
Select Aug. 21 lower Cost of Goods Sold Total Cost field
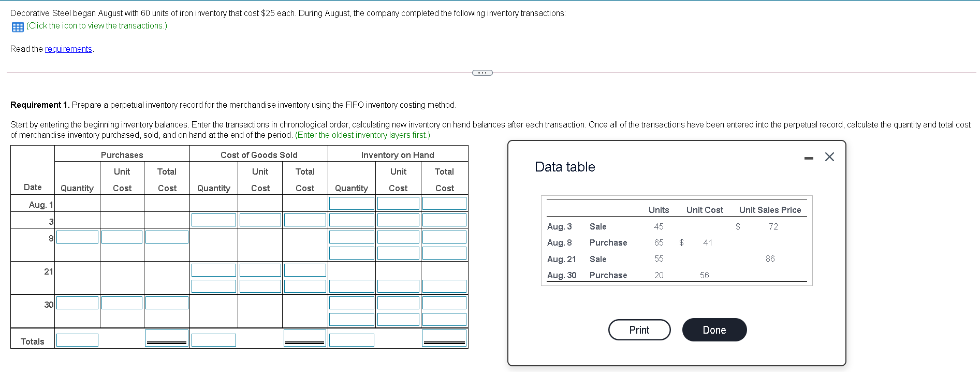pos(305,286)
